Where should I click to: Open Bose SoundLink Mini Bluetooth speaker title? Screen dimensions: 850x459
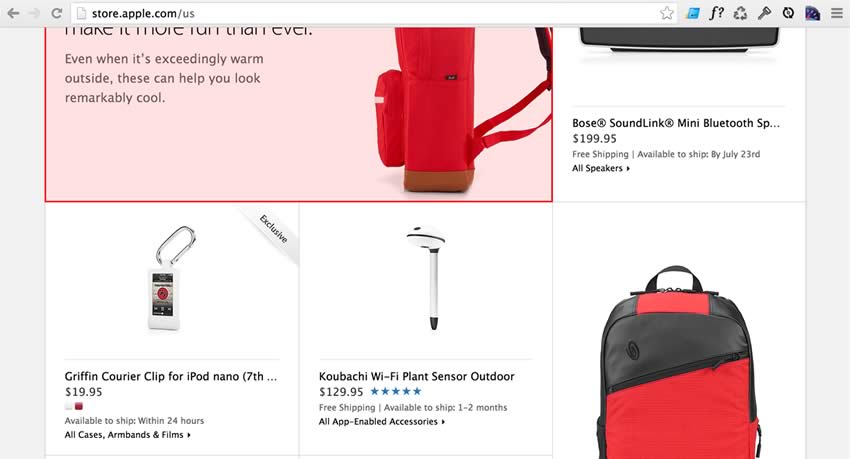coord(676,123)
